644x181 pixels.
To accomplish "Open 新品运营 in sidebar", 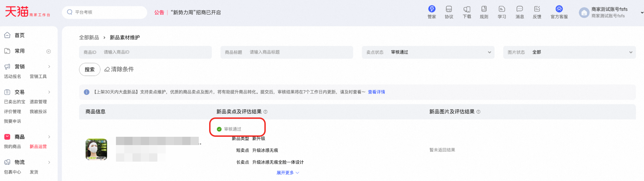I will coord(38,146).
